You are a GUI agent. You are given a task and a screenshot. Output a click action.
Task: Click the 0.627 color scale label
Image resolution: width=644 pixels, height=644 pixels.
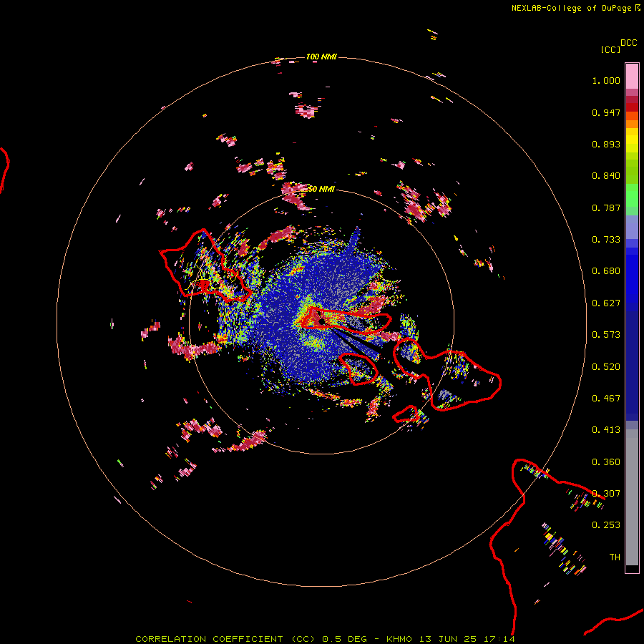606,303
